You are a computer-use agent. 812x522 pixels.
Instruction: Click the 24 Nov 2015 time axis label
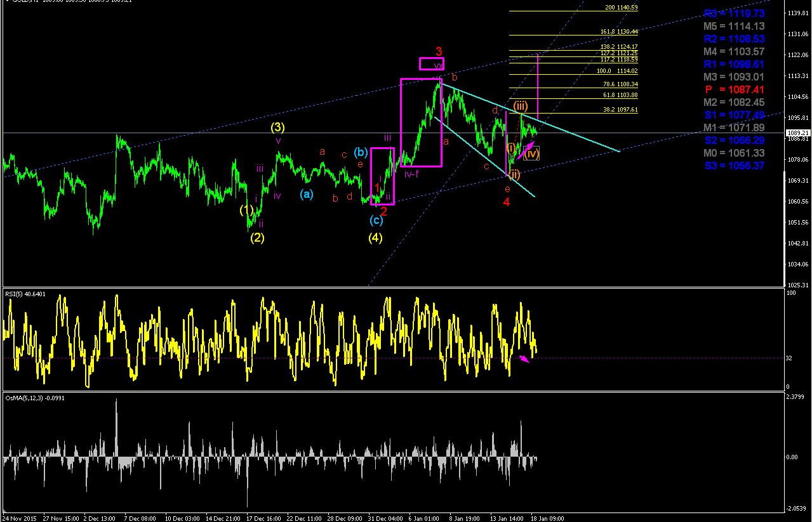tap(20, 518)
